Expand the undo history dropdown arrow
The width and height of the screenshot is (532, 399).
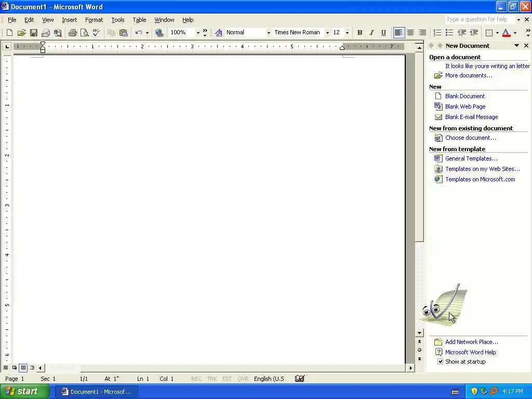point(147,33)
